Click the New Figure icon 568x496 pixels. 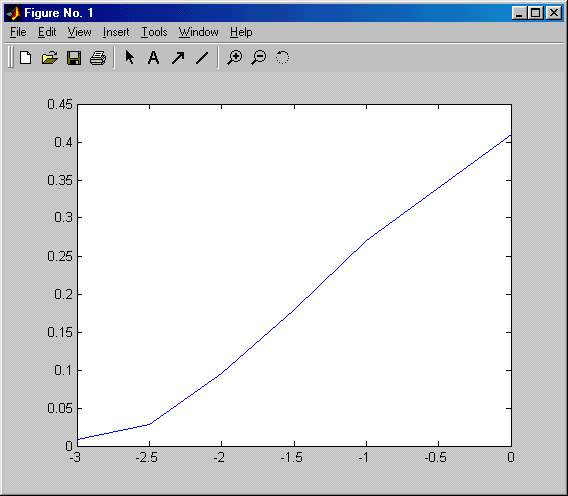[25, 58]
